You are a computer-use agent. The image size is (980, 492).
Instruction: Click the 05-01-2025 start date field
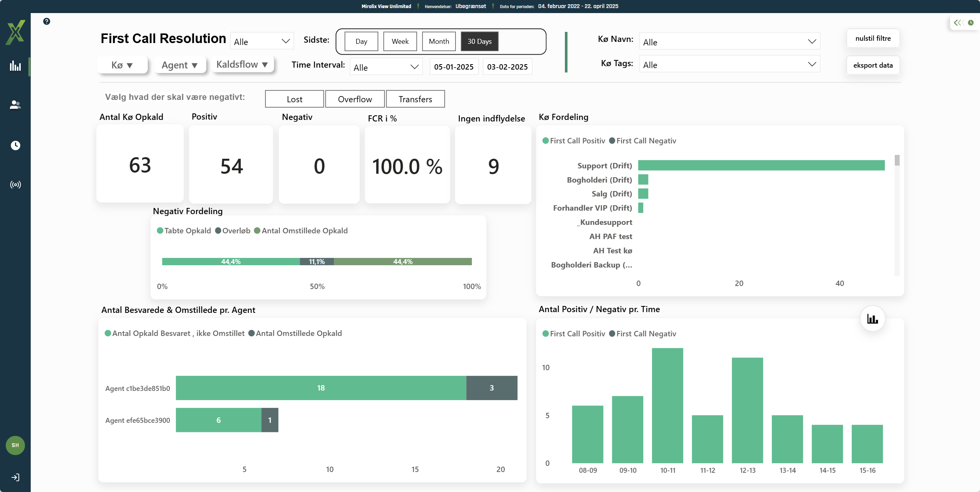pyautogui.click(x=454, y=67)
